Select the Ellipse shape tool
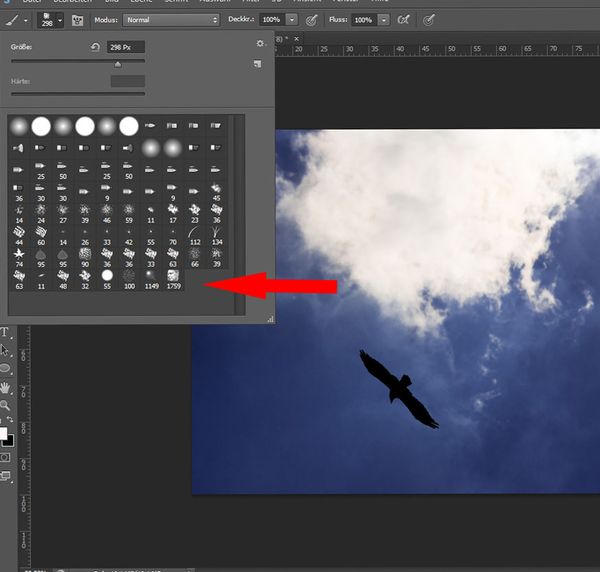The height and width of the screenshot is (572, 600). (x=5, y=368)
